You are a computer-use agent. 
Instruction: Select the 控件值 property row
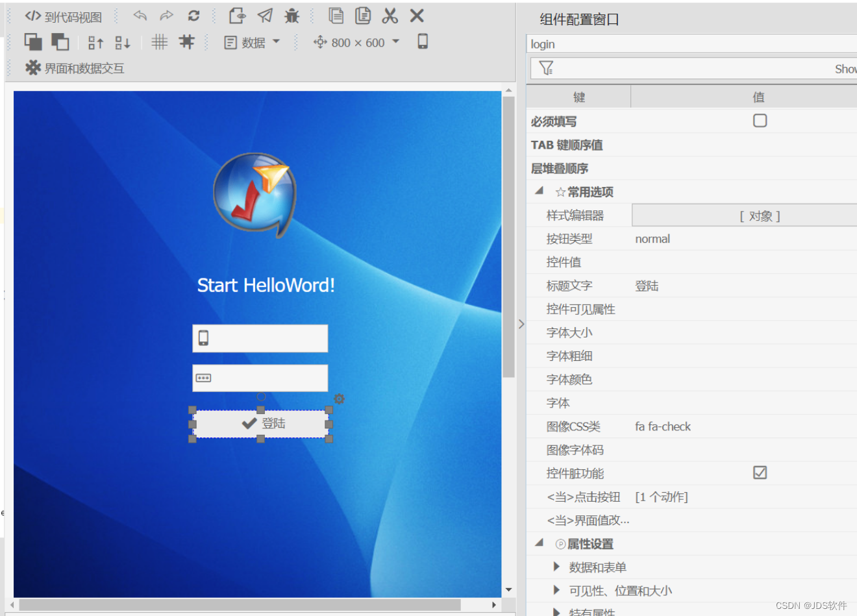691,262
